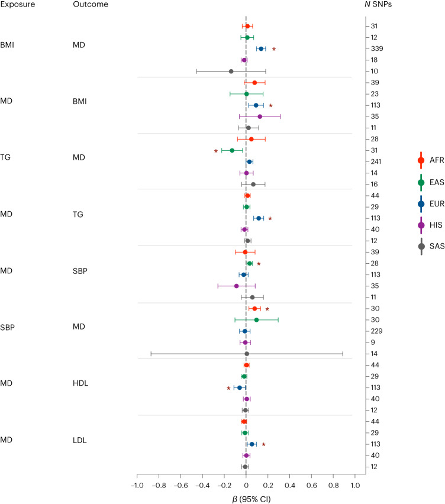This screenshot has height=504, width=445.
Task: Click the blue EUR point with 339 SNPs
Action: pos(261,49)
